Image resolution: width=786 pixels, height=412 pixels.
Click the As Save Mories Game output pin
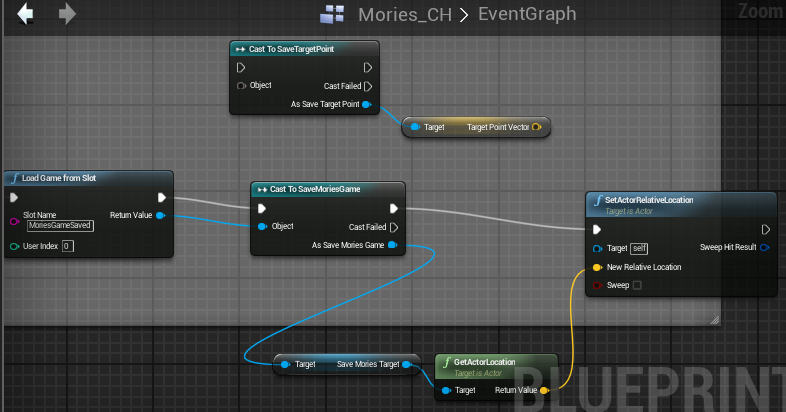point(393,245)
